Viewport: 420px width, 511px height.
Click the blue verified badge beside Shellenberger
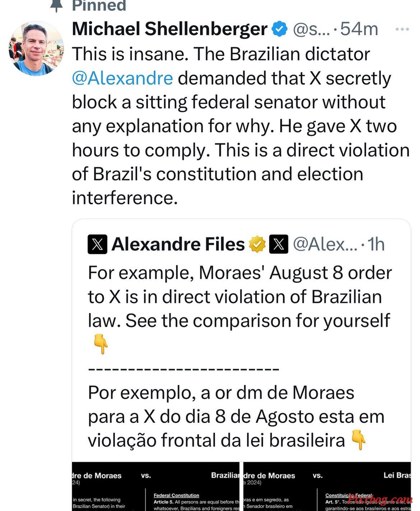click(280, 29)
